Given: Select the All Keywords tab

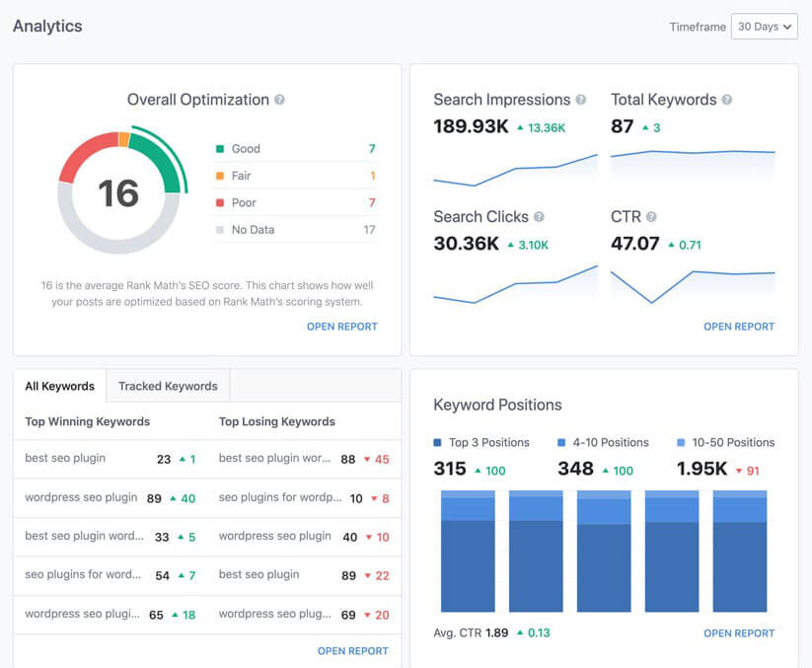Looking at the screenshot, I should (x=60, y=386).
